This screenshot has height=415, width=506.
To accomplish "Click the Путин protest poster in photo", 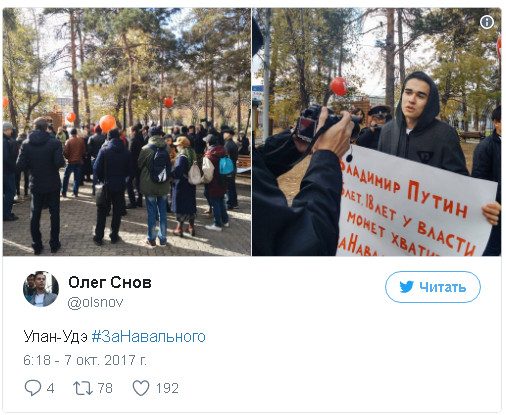I will tap(417, 203).
